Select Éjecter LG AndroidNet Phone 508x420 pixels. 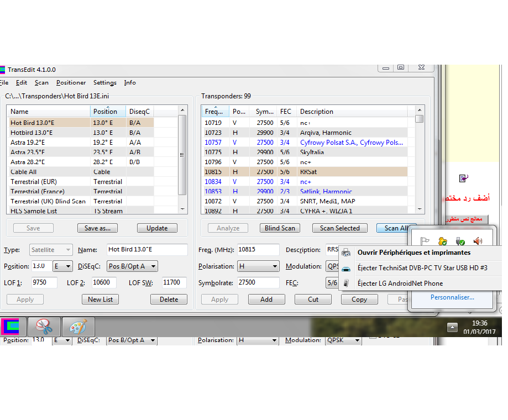[x=400, y=283]
